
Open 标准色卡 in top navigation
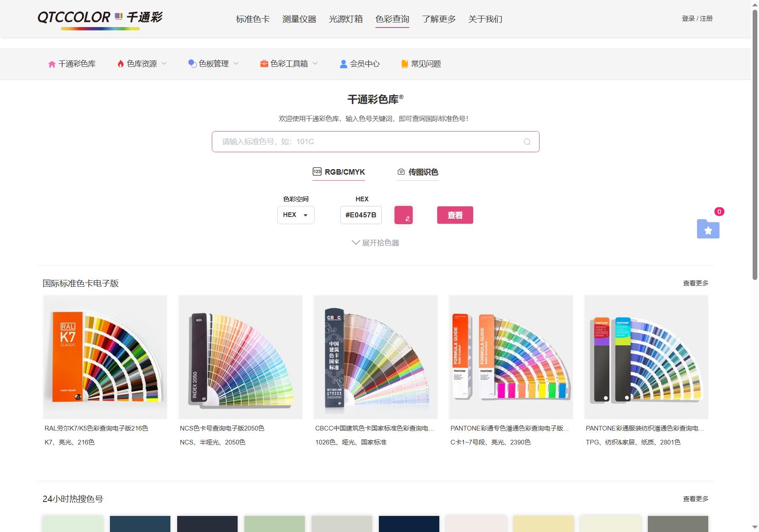tap(252, 19)
